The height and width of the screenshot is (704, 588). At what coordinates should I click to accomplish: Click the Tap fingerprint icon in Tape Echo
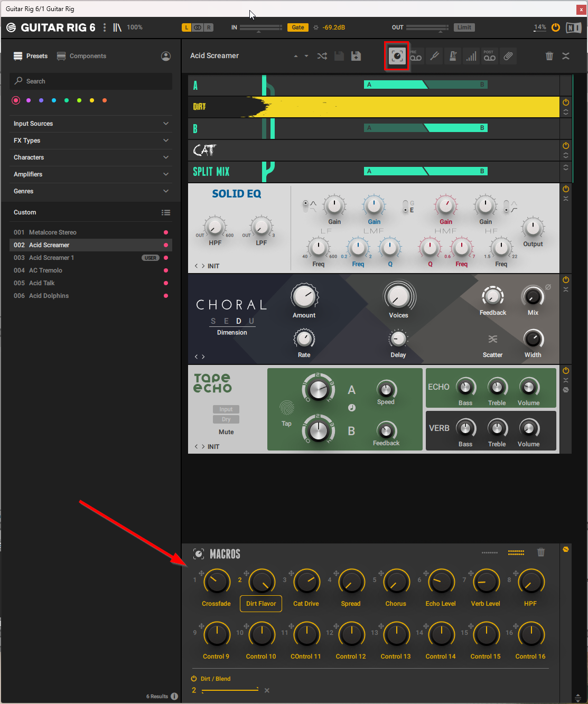tap(286, 408)
